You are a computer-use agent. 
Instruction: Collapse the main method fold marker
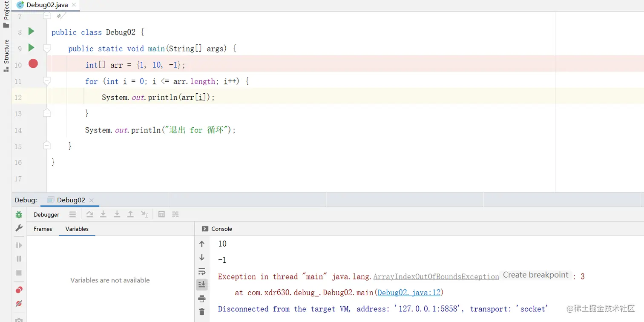click(x=47, y=48)
